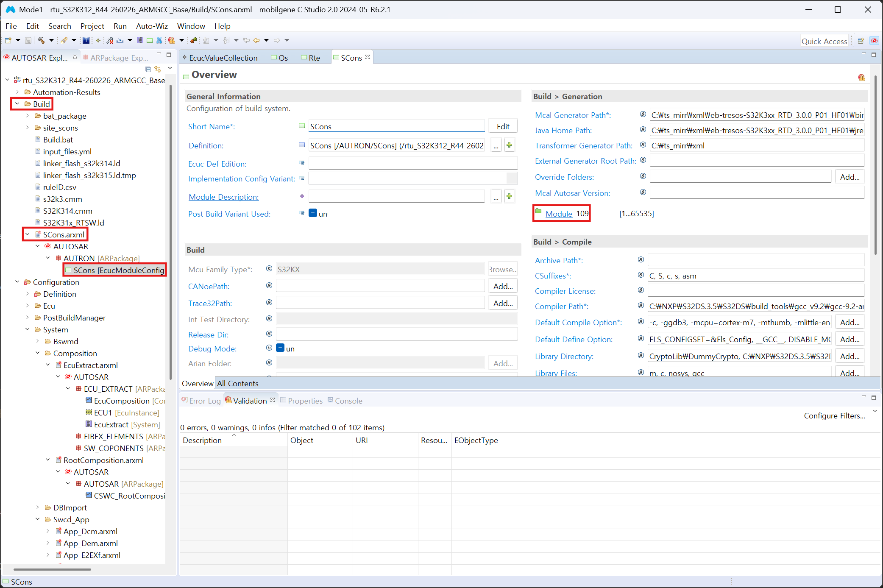Click the New wizard toolbar icon
The width and height of the screenshot is (883, 588).
click(8, 40)
